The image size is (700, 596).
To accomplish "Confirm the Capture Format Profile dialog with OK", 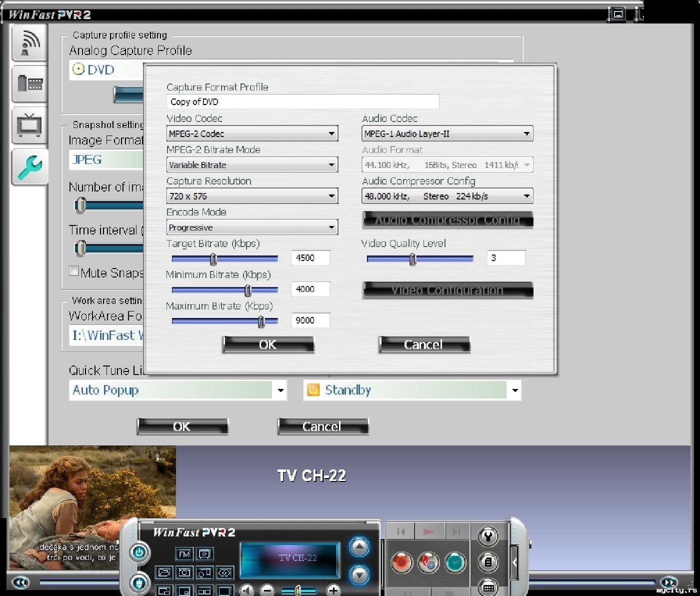I will coord(268,344).
